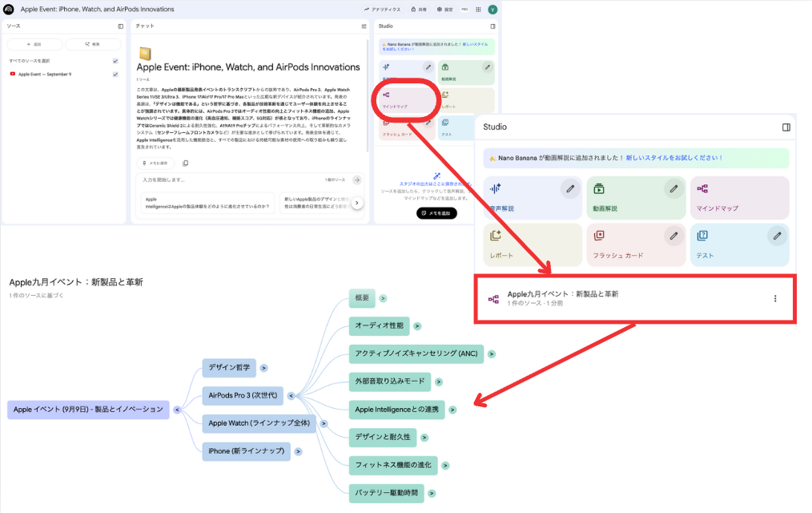The image size is (812, 513).
Task: Open the Google apps grid icon
Action: coord(478,10)
